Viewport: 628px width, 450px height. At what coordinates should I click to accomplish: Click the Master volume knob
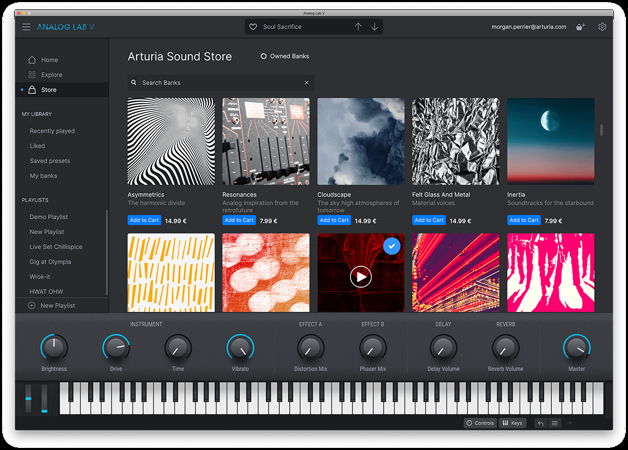(576, 348)
